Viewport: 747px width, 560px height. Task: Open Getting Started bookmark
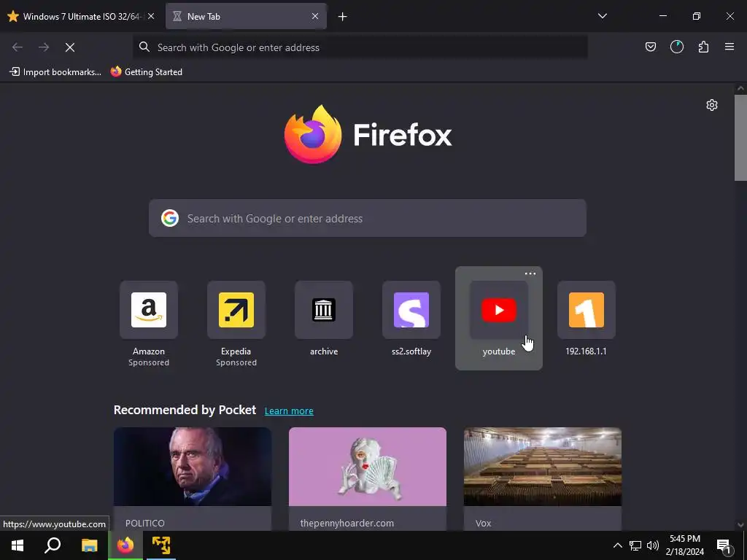point(146,72)
